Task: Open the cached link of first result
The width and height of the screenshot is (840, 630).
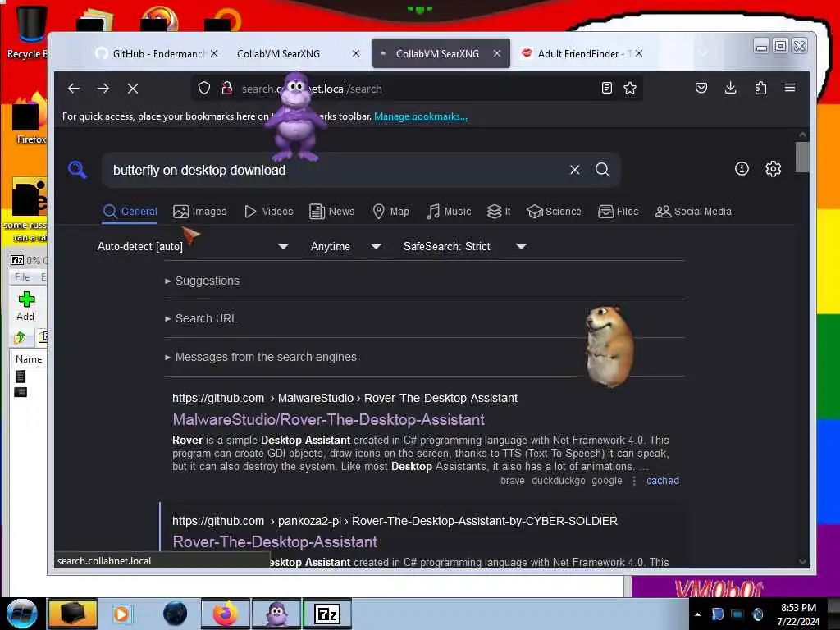Action: (x=663, y=481)
